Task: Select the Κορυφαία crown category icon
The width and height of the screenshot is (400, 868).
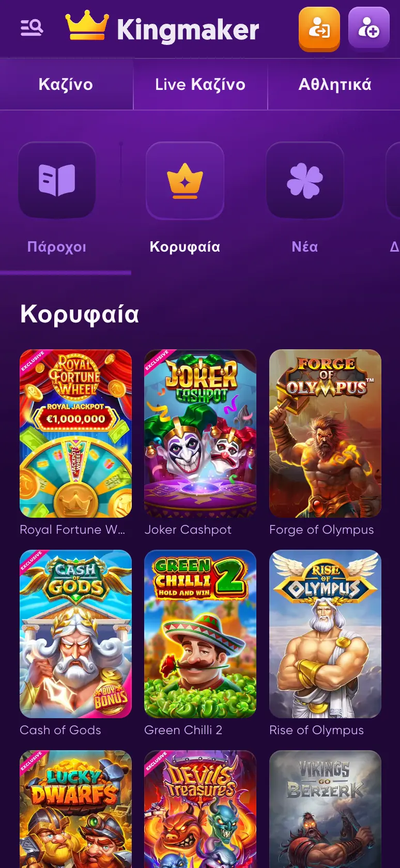Action: (x=185, y=180)
